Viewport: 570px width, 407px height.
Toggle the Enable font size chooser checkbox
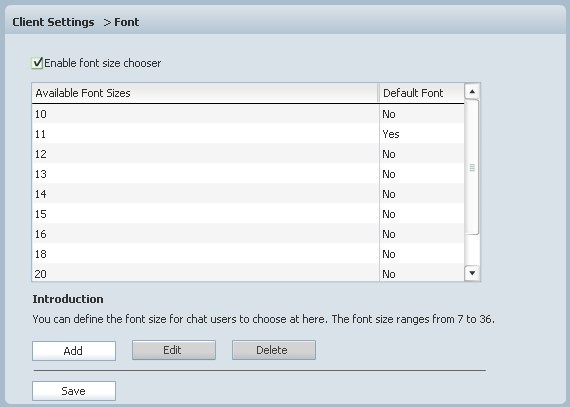point(37,63)
